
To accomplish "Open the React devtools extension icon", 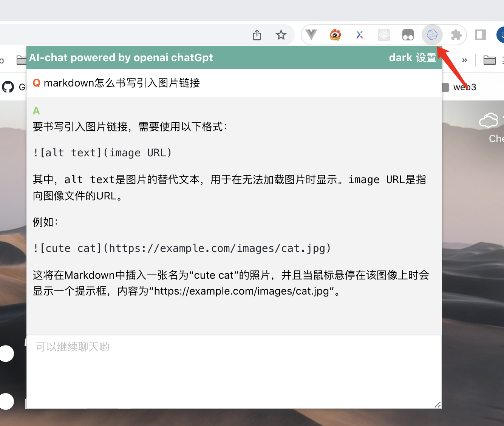I will [384, 35].
